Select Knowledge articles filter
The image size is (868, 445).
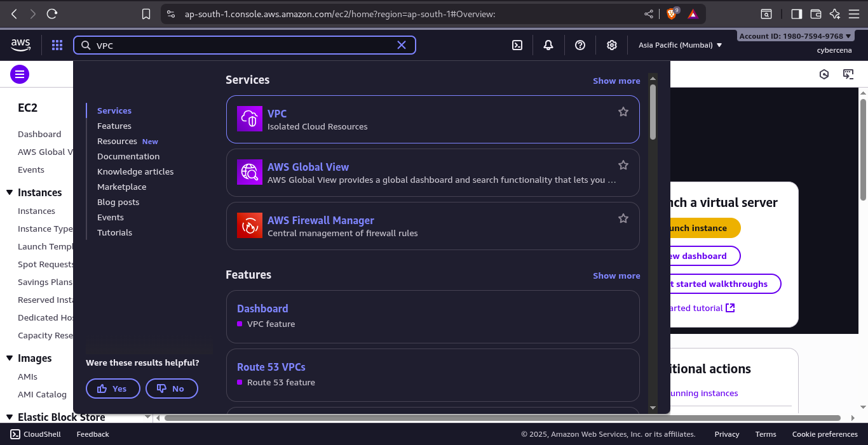(x=135, y=171)
